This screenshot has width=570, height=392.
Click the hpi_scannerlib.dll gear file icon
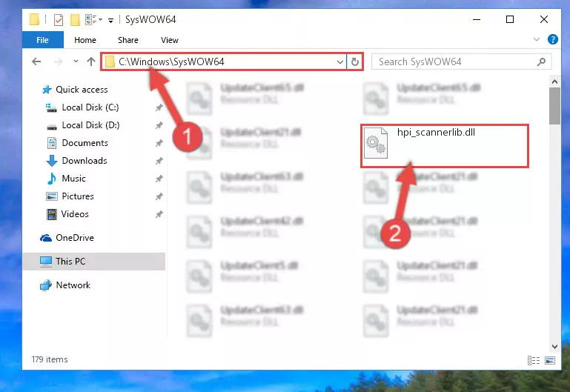376,143
